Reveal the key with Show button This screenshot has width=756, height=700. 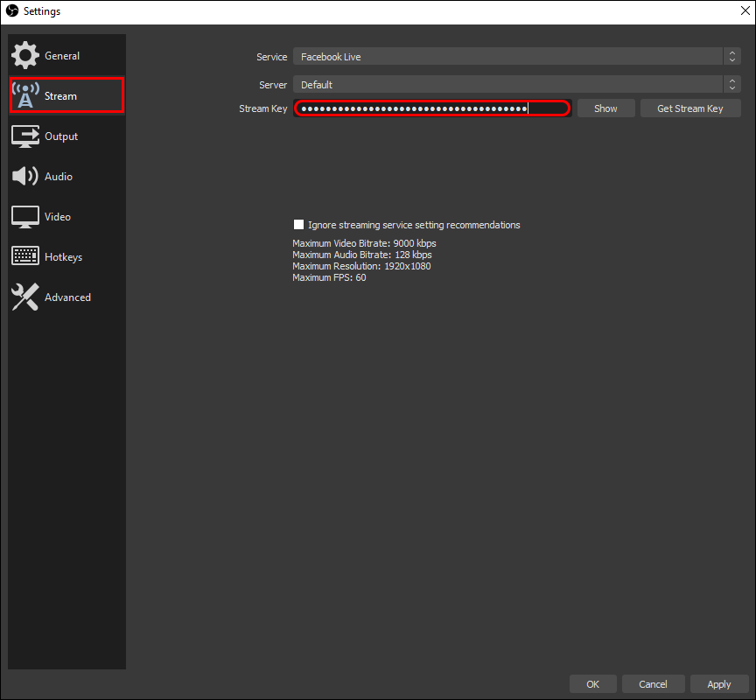tap(605, 108)
